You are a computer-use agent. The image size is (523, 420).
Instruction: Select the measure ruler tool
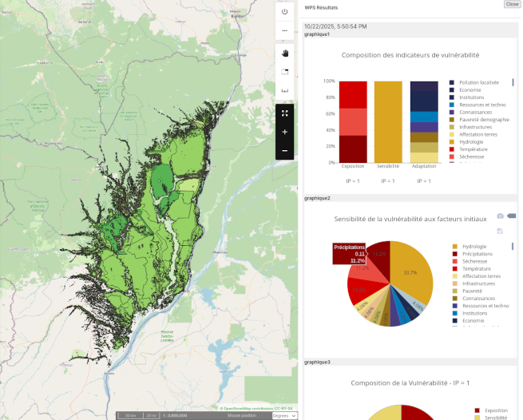click(x=285, y=91)
